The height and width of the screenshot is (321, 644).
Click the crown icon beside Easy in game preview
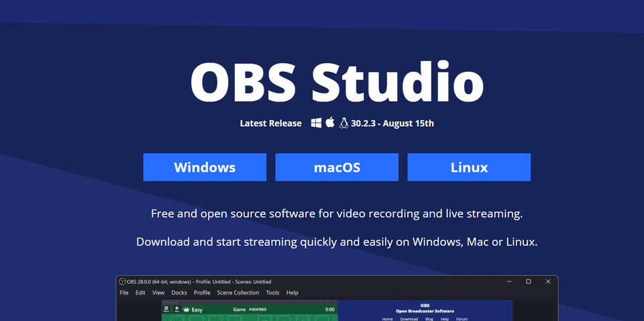[x=186, y=310]
